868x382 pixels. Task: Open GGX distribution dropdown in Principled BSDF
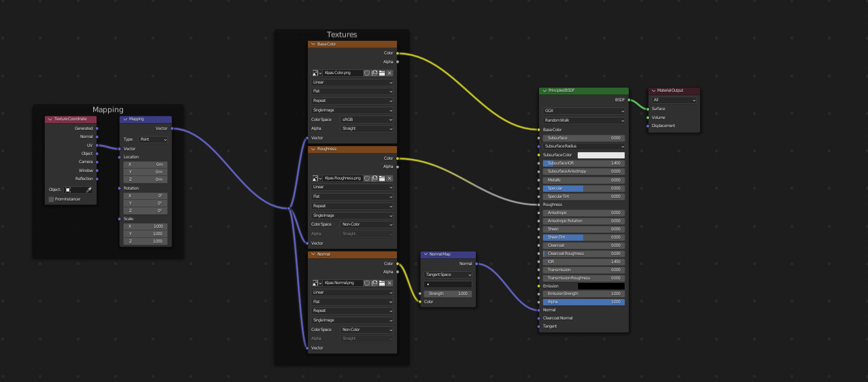click(584, 111)
